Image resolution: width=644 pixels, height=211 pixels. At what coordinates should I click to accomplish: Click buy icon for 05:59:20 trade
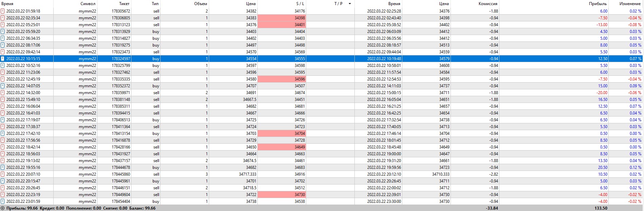click(3, 32)
